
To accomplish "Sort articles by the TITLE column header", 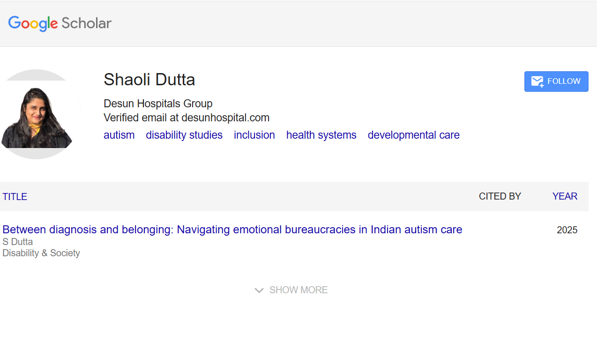I will pyautogui.click(x=15, y=197).
